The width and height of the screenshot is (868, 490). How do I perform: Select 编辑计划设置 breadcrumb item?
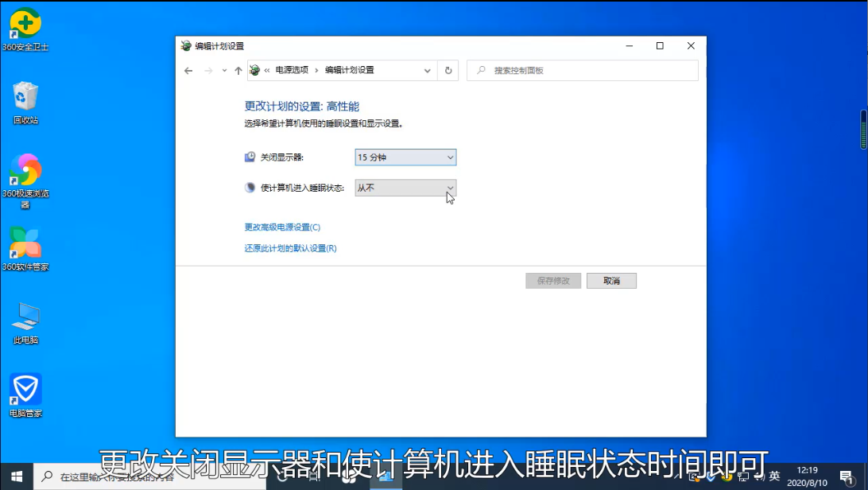[x=349, y=71]
